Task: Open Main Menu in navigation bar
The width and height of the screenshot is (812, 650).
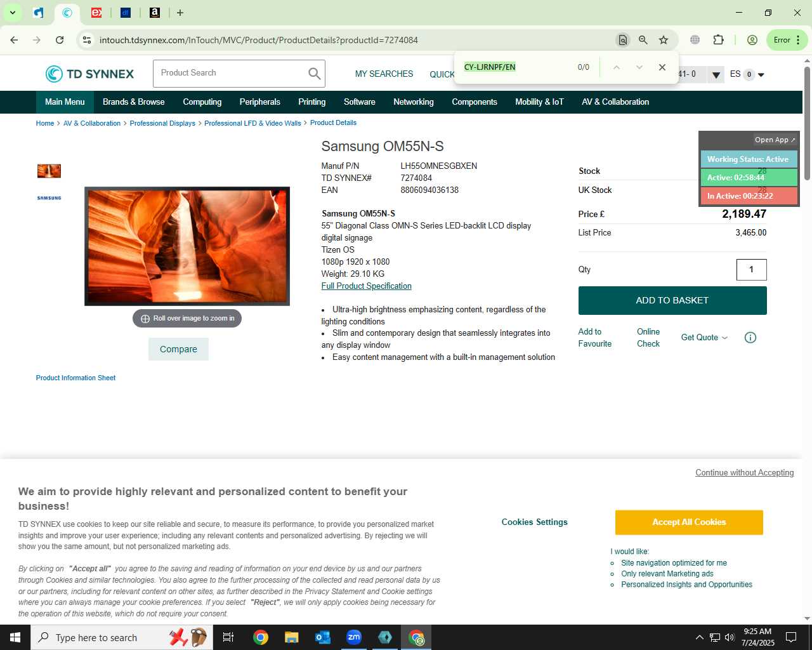Action: point(65,102)
